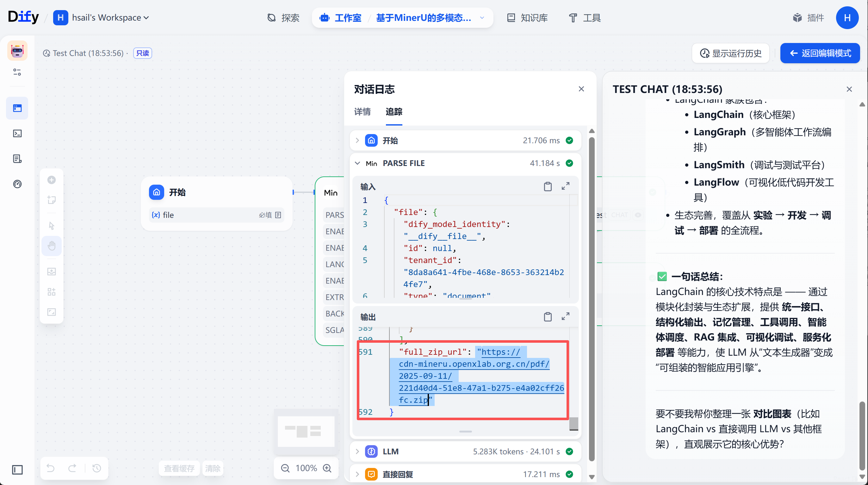Click the Test Chat (18:53:56) title
Viewport: 868px width, 485px height.
pos(88,53)
